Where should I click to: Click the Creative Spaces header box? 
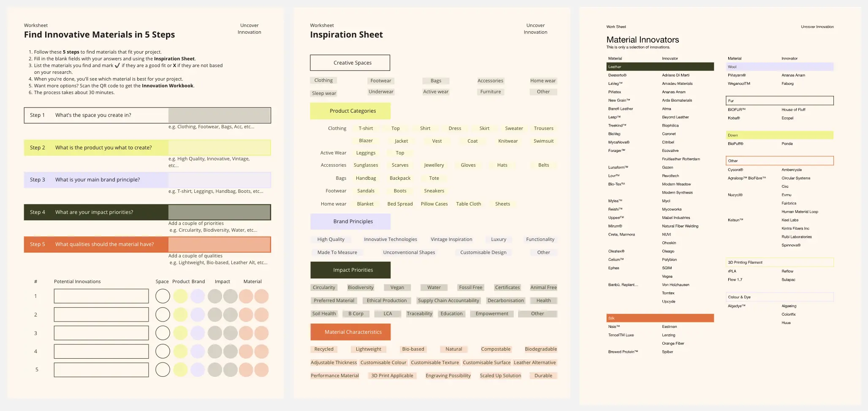click(350, 63)
